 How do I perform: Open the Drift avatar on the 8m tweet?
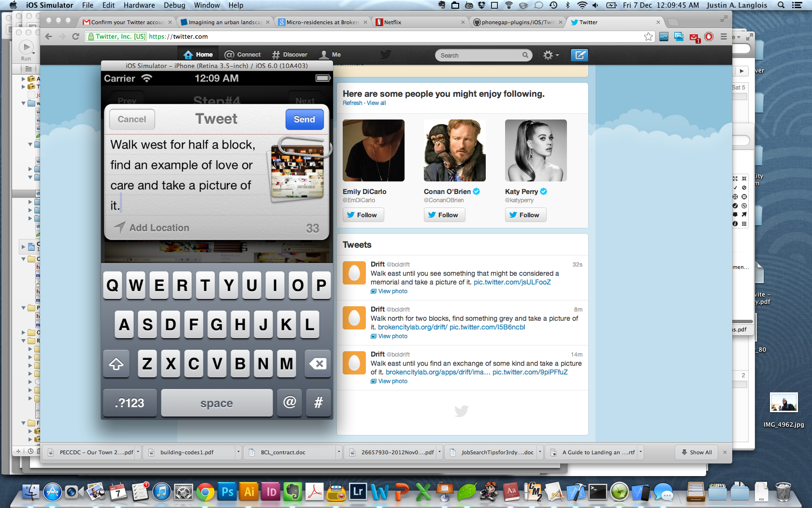tap(354, 318)
